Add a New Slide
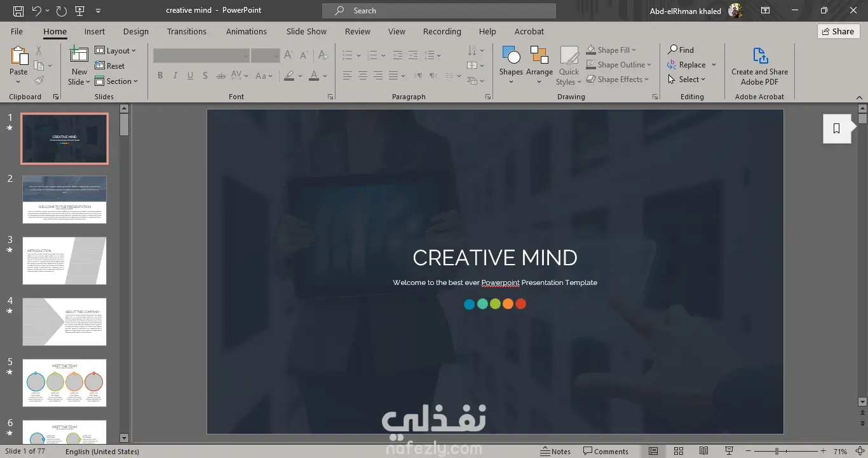 (79, 66)
